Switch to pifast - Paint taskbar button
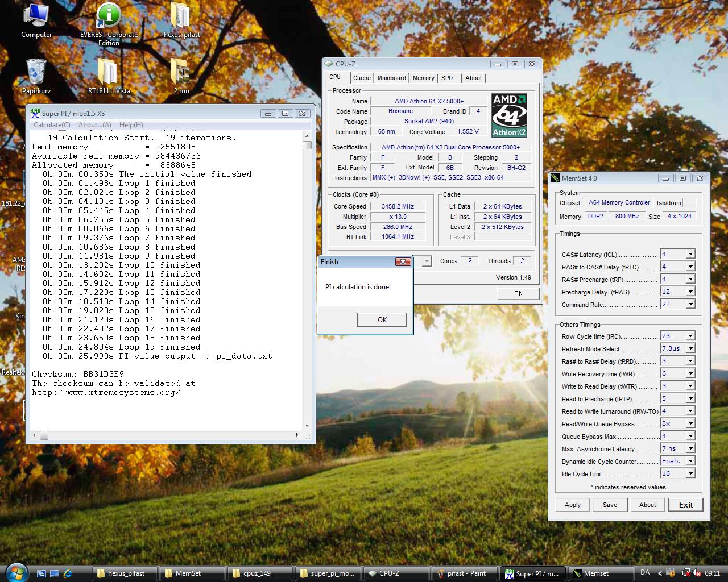The height and width of the screenshot is (582, 728). coord(464,573)
